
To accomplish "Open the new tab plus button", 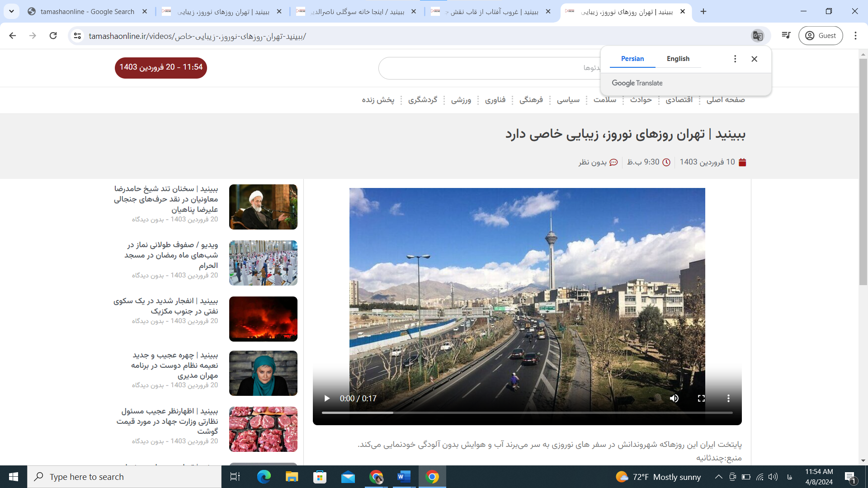I will click(703, 11).
